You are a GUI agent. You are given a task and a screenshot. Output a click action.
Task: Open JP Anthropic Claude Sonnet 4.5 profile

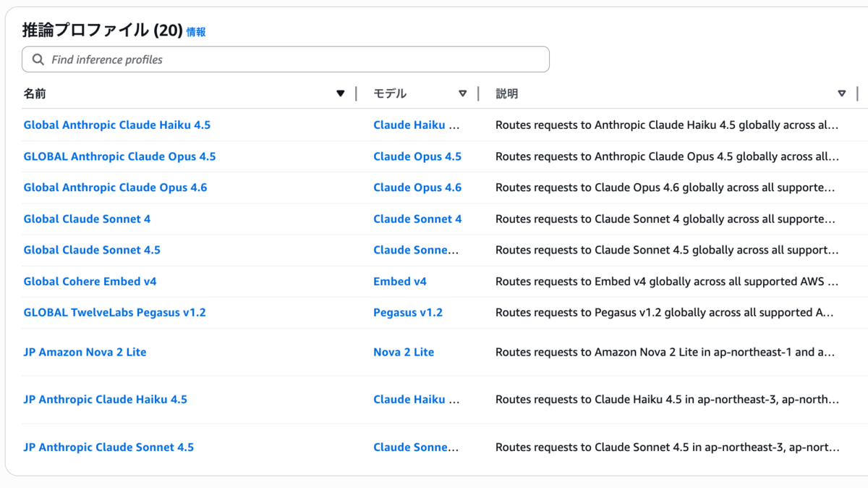coord(109,447)
